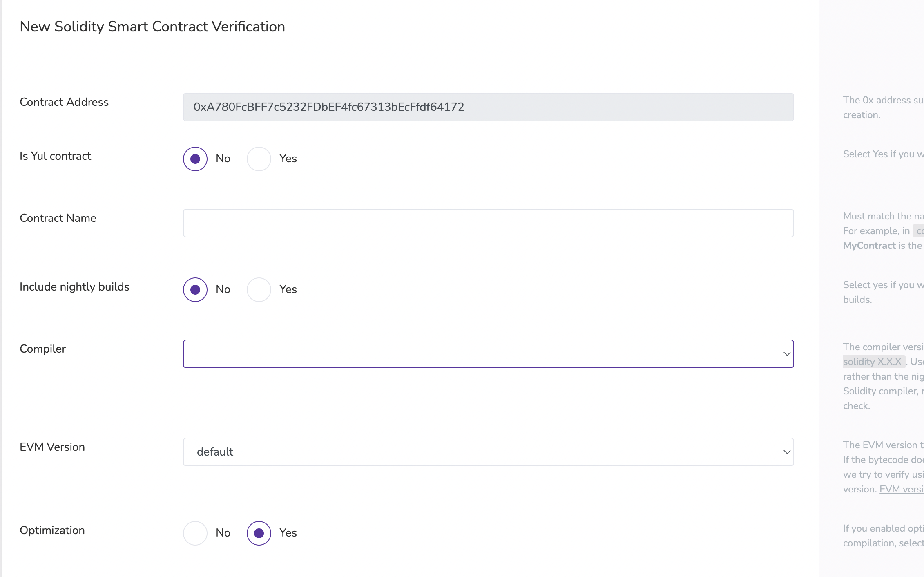The width and height of the screenshot is (924, 577).
Task: Click the Contract Name label
Action: point(58,218)
